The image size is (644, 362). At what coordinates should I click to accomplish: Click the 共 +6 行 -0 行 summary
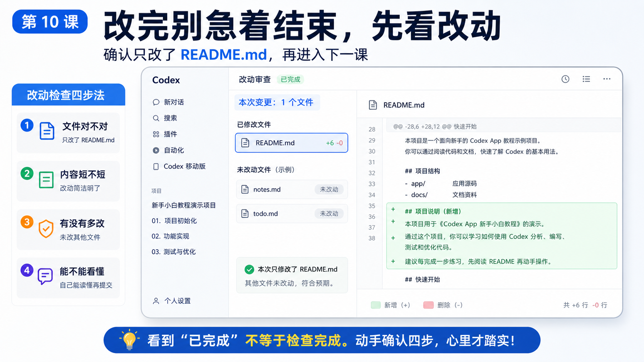click(585, 305)
